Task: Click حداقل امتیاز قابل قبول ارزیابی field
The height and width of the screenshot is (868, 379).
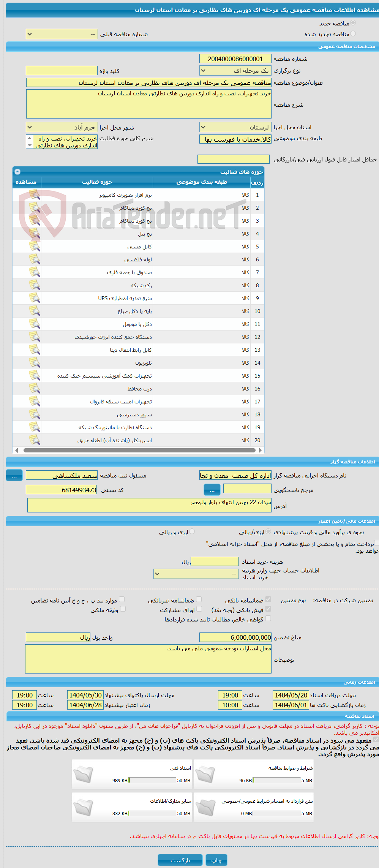Action: click(234, 159)
